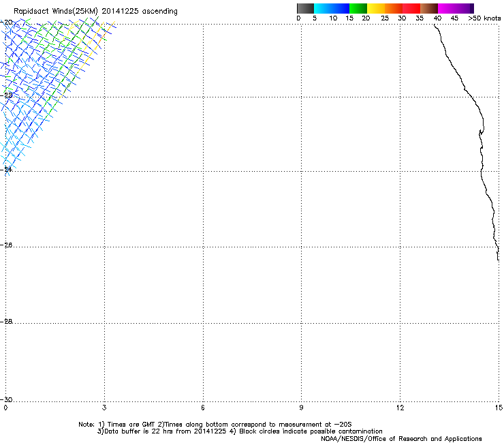Click the '10' legend scale label
The height and width of the screenshot is (443, 504).
pos(333,18)
